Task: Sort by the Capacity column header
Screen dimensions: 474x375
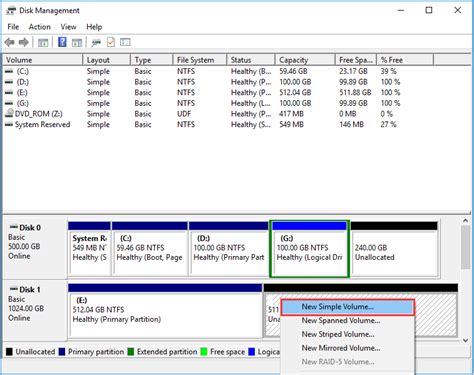Action: click(x=305, y=60)
